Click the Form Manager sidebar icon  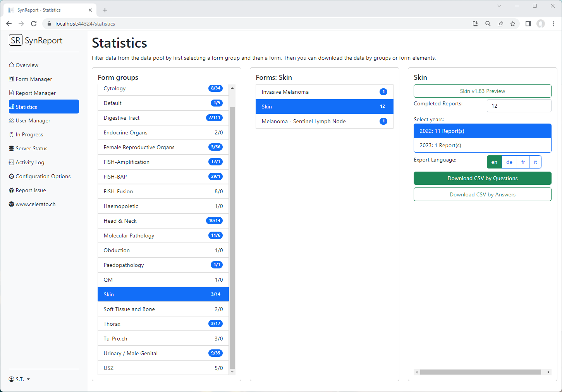(x=12, y=79)
